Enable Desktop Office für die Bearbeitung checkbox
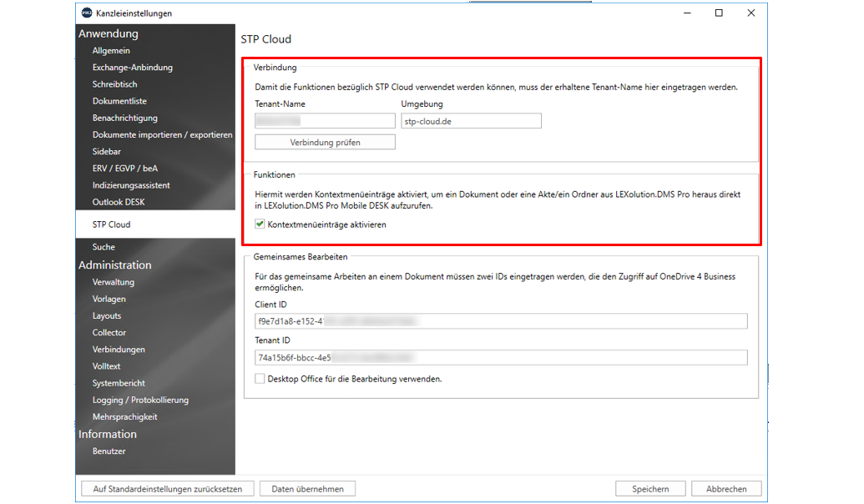This screenshot has height=504, width=864. (x=260, y=379)
